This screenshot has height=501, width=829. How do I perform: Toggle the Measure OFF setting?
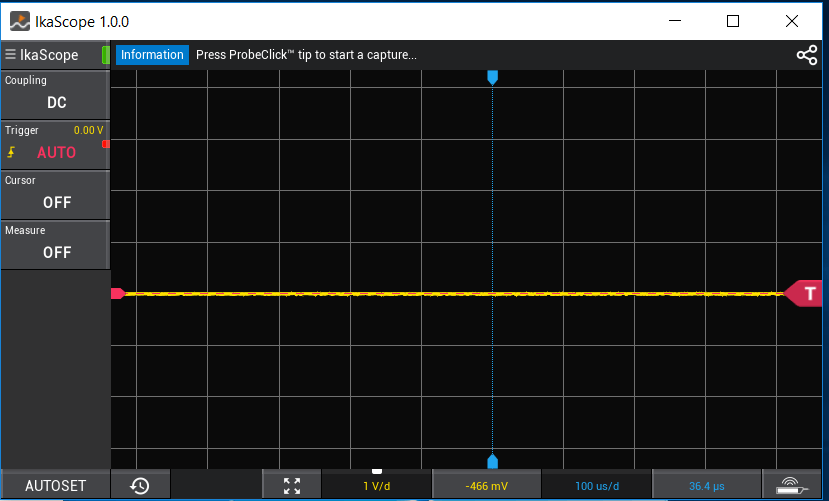[x=56, y=252]
